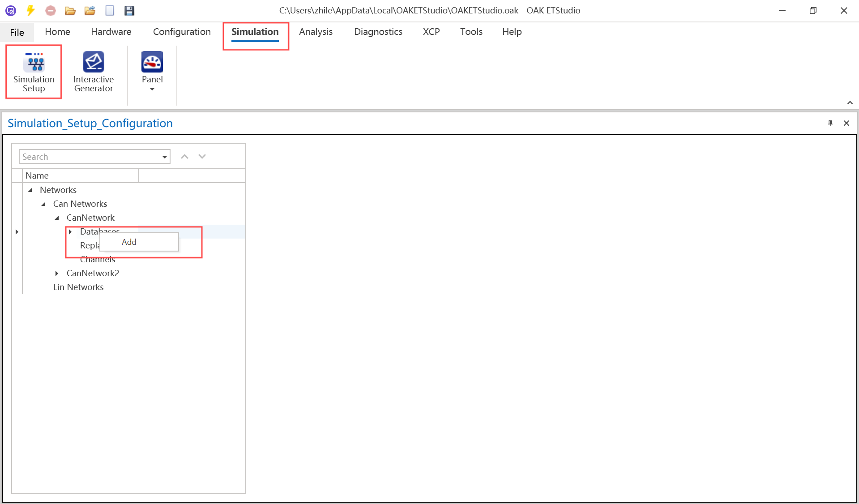Launch the Interactive Generator tool
The width and height of the screenshot is (859, 504).
pyautogui.click(x=94, y=72)
